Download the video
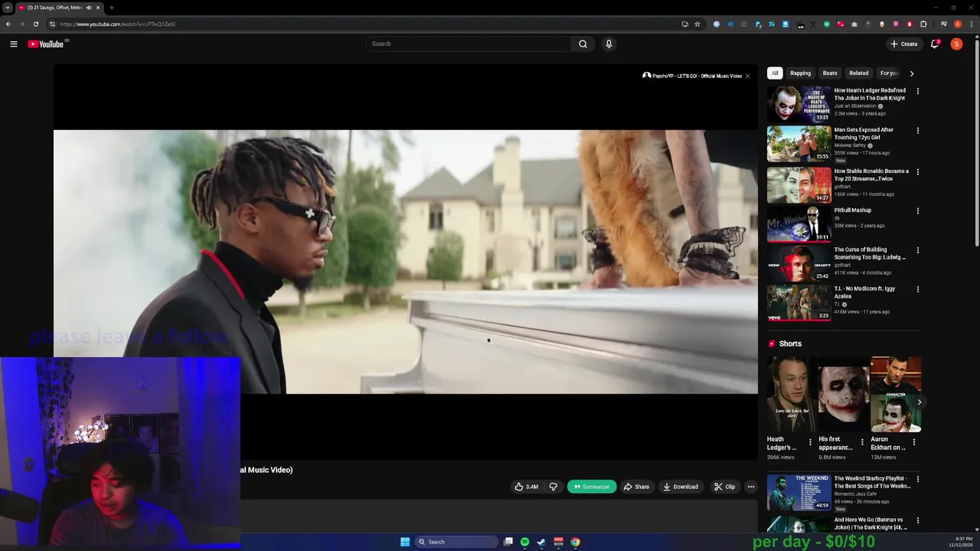 (681, 487)
